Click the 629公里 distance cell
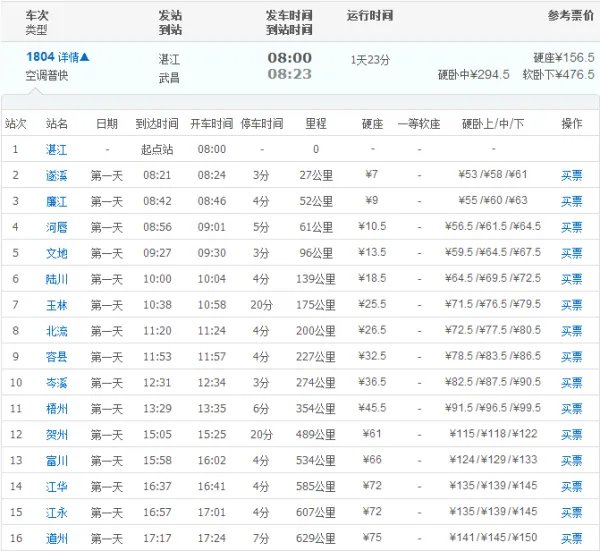Screen dimensions: 600x551 (x=316, y=538)
